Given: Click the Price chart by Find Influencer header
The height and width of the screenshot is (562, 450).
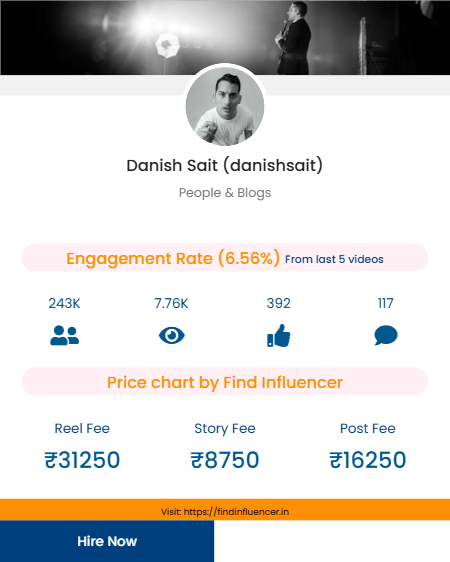Looking at the screenshot, I should click(x=225, y=382).
